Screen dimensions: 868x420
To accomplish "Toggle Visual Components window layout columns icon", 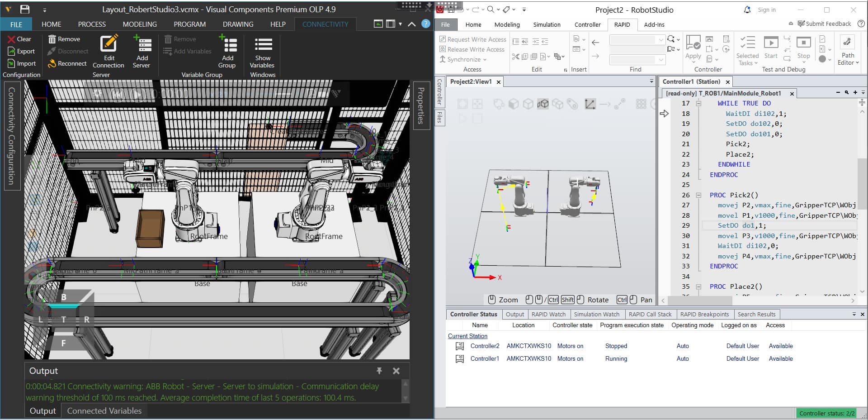I will [391, 24].
